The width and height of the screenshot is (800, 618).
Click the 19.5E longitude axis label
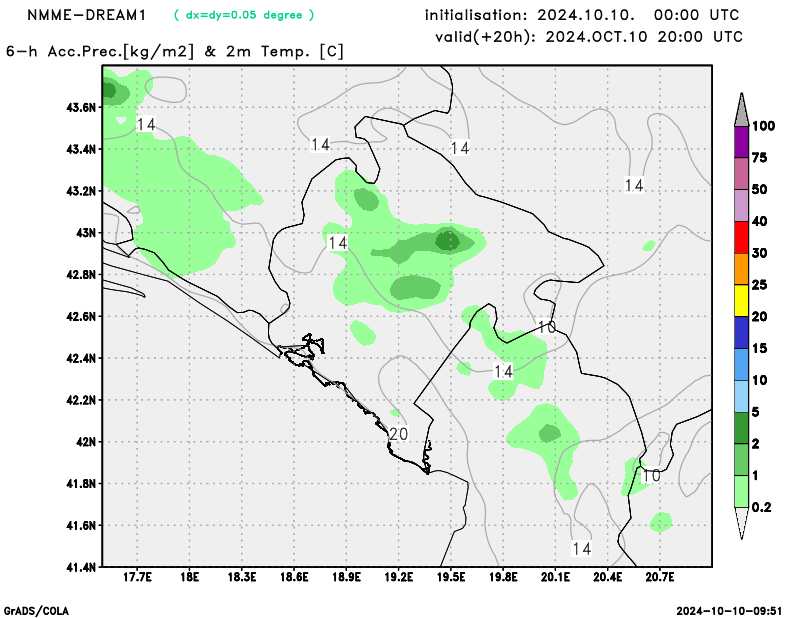click(451, 577)
